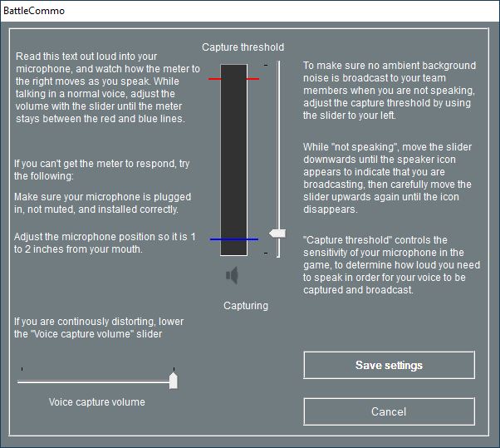Click the "Adjust the microphone position" text
This screenshot has height=448, width=500.
tap(105, 243)
